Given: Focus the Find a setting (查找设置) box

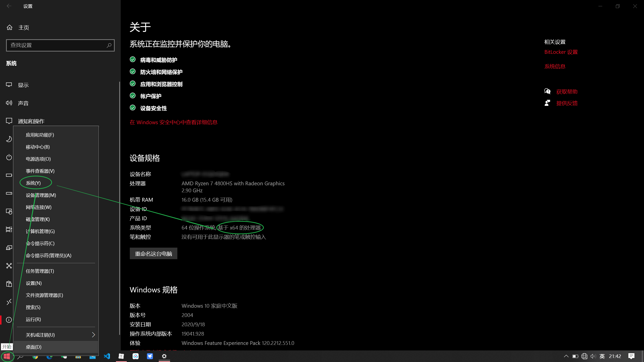Looking at the screenshot, I should coord(60,45).
